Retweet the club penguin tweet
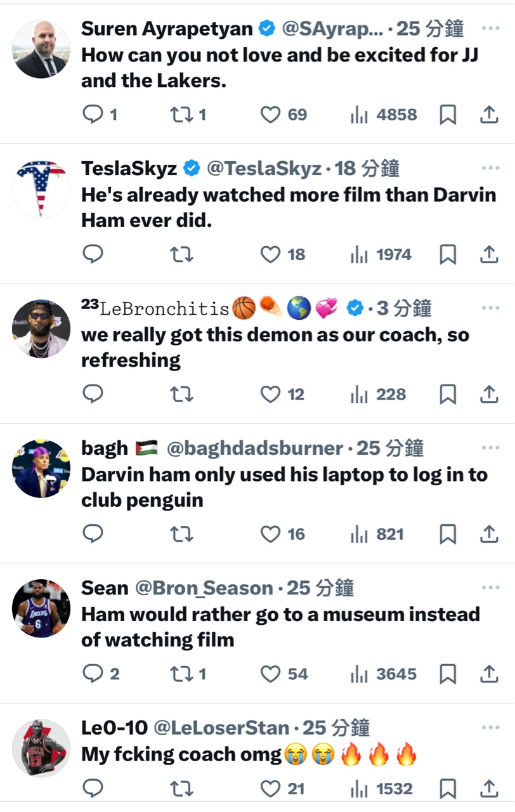This screenshot has width=515, height=812. click(x=182, y=534)
